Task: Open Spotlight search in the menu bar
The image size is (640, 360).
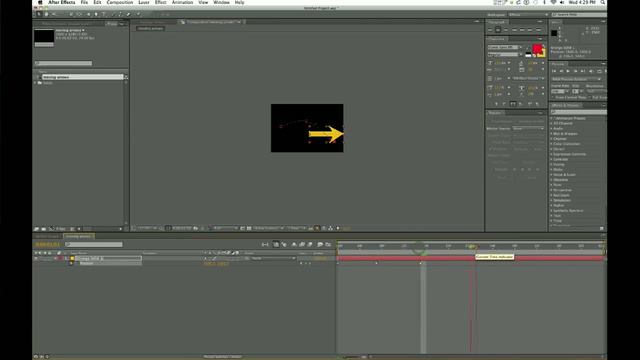Action: coord(602,2)
